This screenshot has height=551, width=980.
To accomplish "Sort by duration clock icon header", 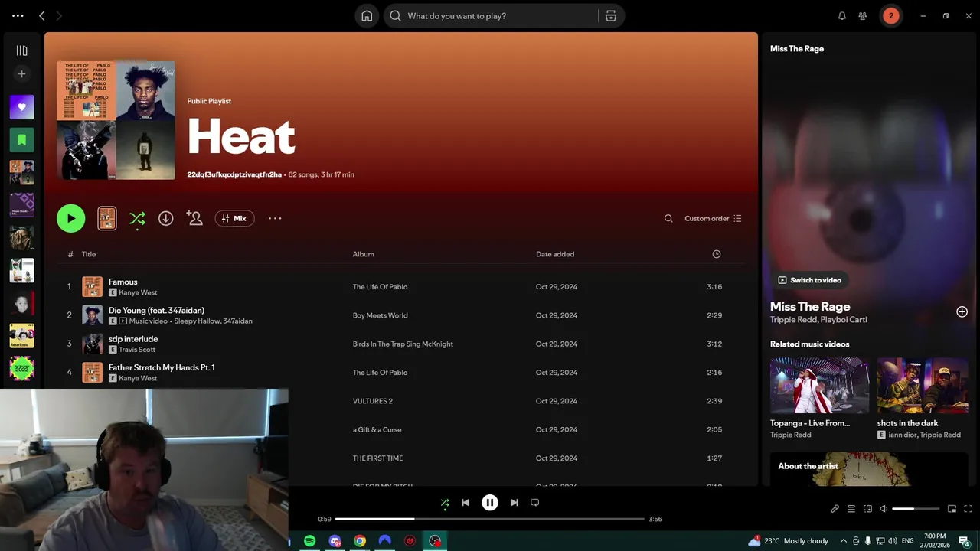I will tap(717, 254).
